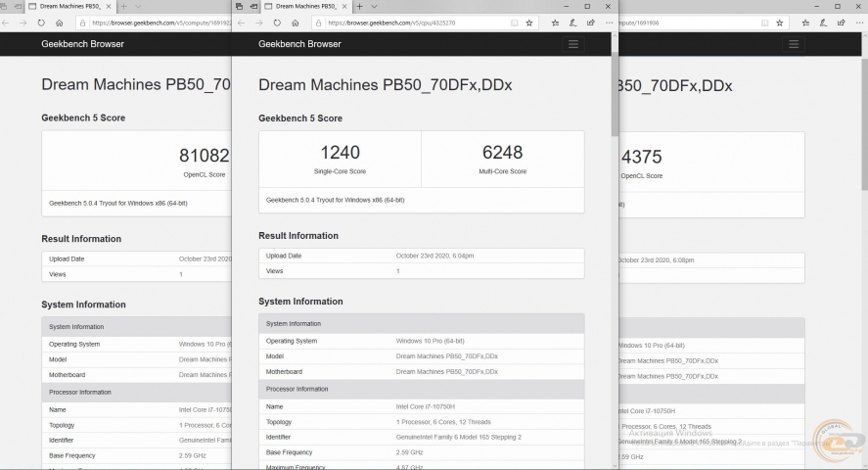Select 'October 23rd 2020, 6:04pm' upload date
Screen dimensions: 868x470
(434, 256)
